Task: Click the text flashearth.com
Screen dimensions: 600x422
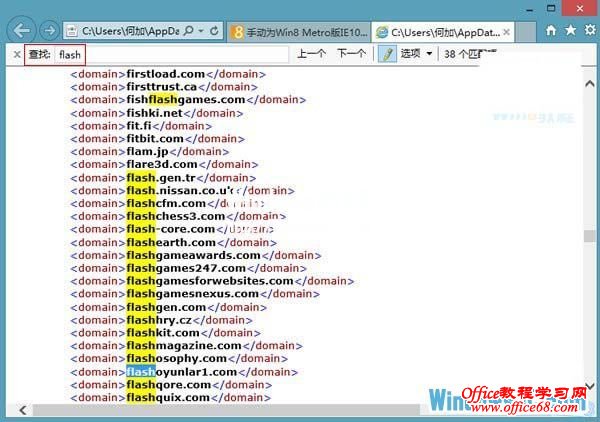Action: pyautogui.click(x=171, y=243)
